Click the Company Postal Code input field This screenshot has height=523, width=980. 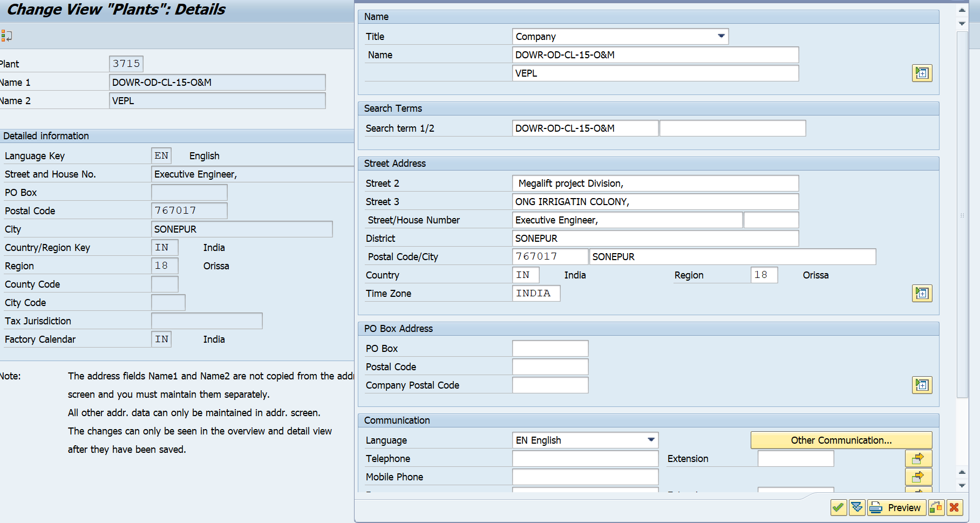[x=550, y=385]
